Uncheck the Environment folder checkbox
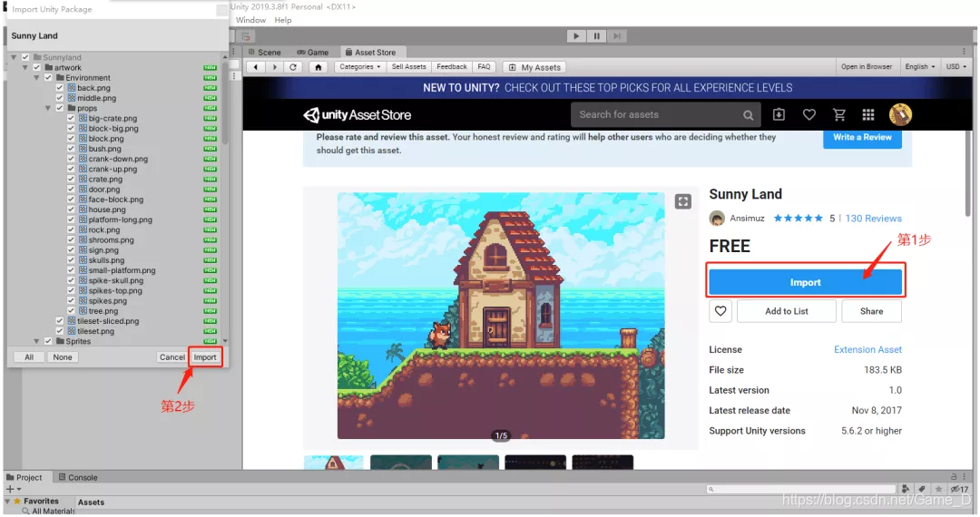 [48, 77]
